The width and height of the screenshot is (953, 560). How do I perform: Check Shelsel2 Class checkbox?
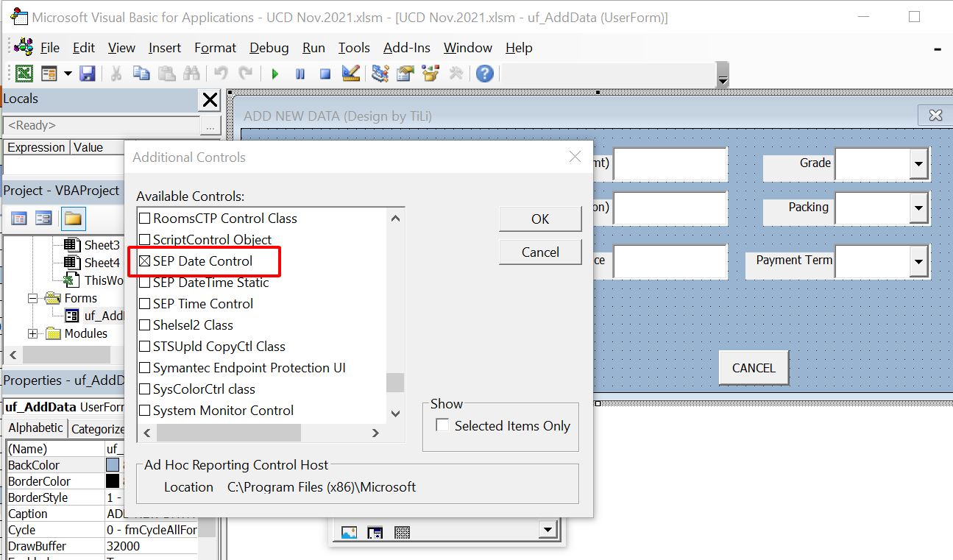click(x=145, y=325)
